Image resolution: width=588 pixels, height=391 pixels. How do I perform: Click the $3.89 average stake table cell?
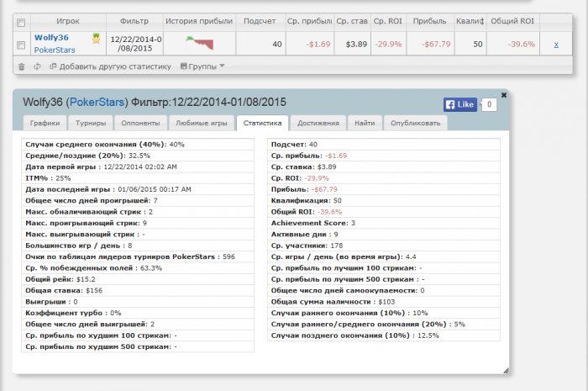[352, 45]
